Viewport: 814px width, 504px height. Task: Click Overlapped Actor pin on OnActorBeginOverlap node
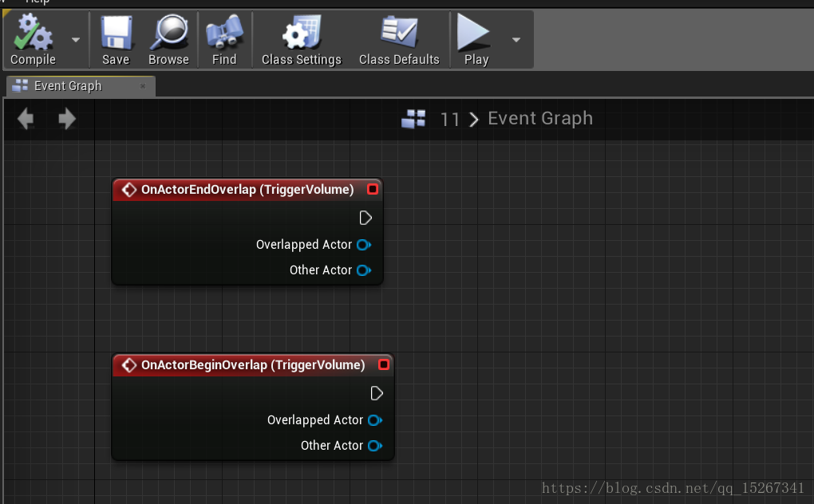[x=375, y=420]
